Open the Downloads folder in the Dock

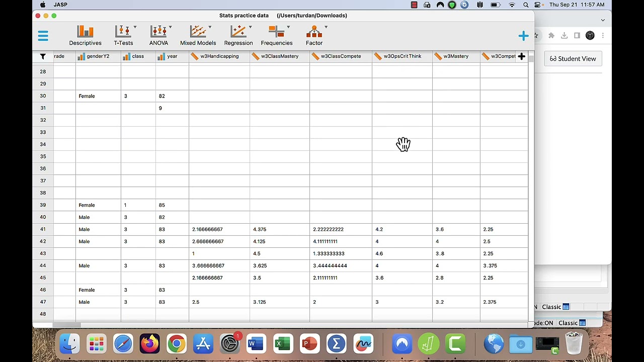click(521, 344)
